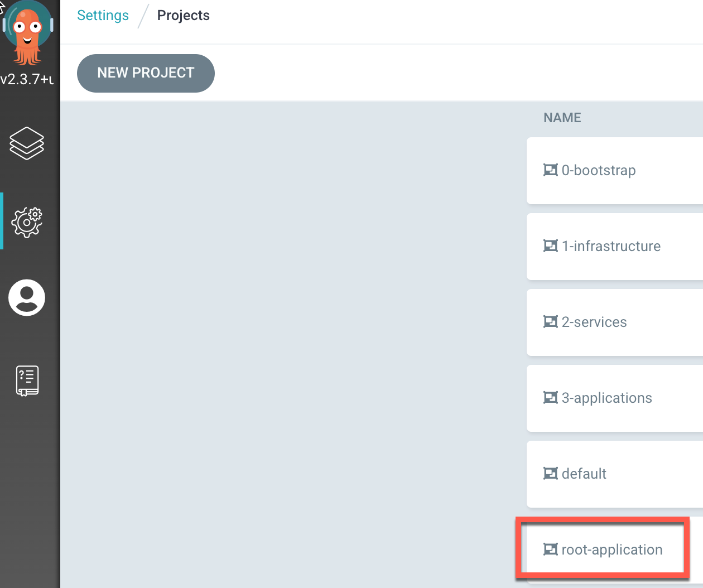Image resolution: width=703 pixels, height=588 pixels.
Task: Open the User Info sidebar icon
Action: tap(27, 297)
